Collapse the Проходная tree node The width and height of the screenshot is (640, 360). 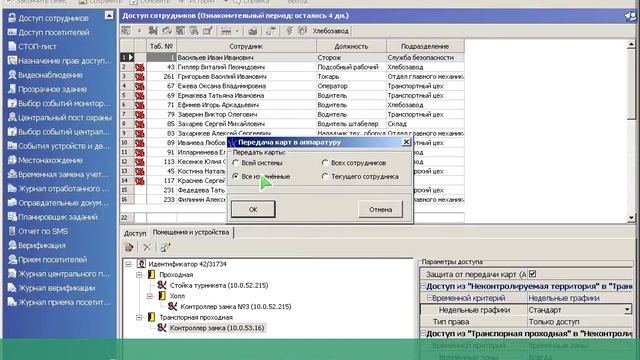[x=139, y=275]
